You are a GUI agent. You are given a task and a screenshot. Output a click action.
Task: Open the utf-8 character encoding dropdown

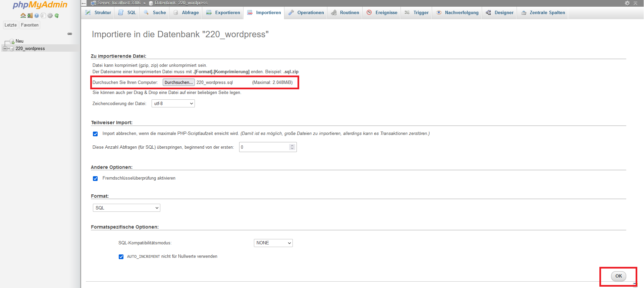[173, 104]
